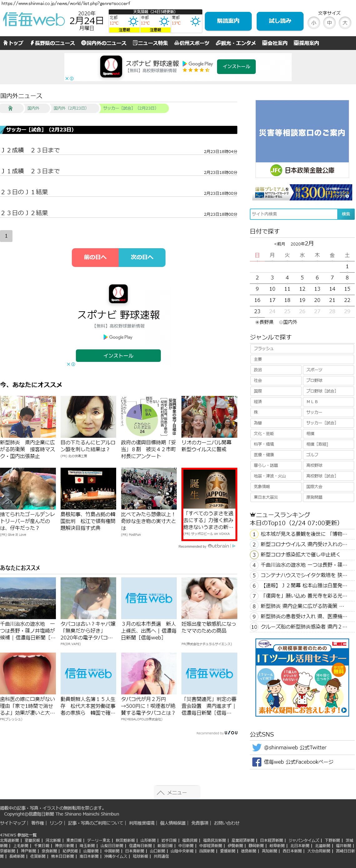Close the top banner ad with X icon
Screen dimensions: 356x868
[67, 78]
